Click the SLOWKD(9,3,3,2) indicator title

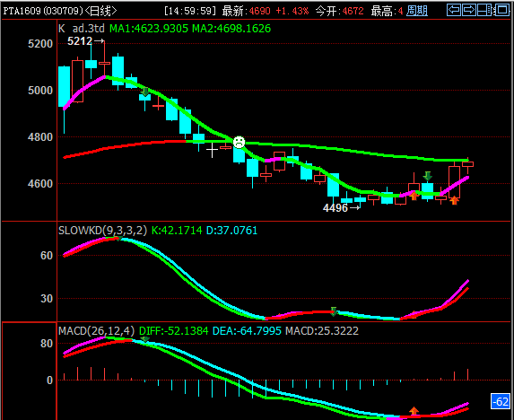pos(102,230)
